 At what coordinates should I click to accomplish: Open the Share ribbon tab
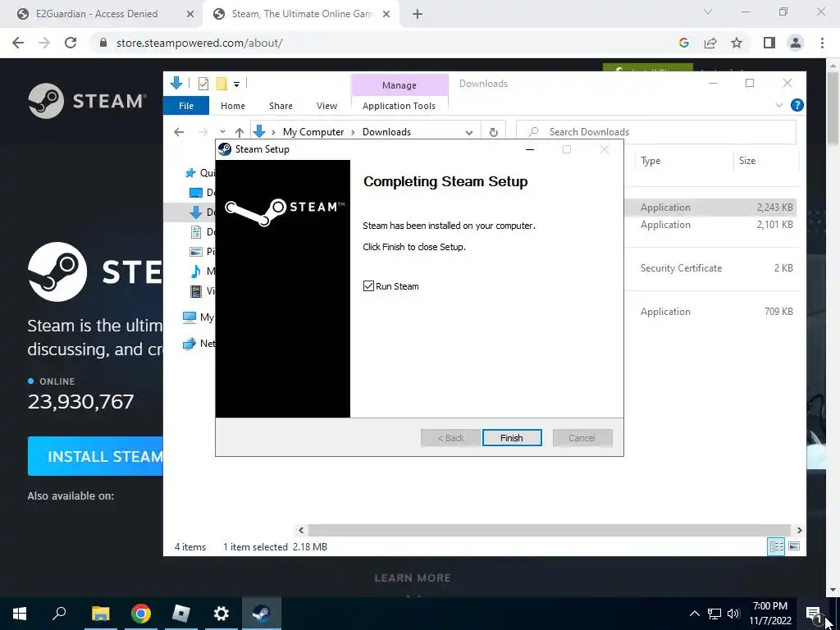tap(281, 106)
